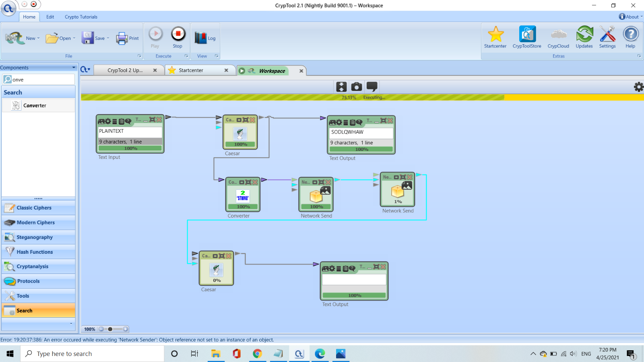The height and width of the screenshot is (362, 644).
Task: Open the Protocols category
Action: pyautogui.click(x=39, y=281)
